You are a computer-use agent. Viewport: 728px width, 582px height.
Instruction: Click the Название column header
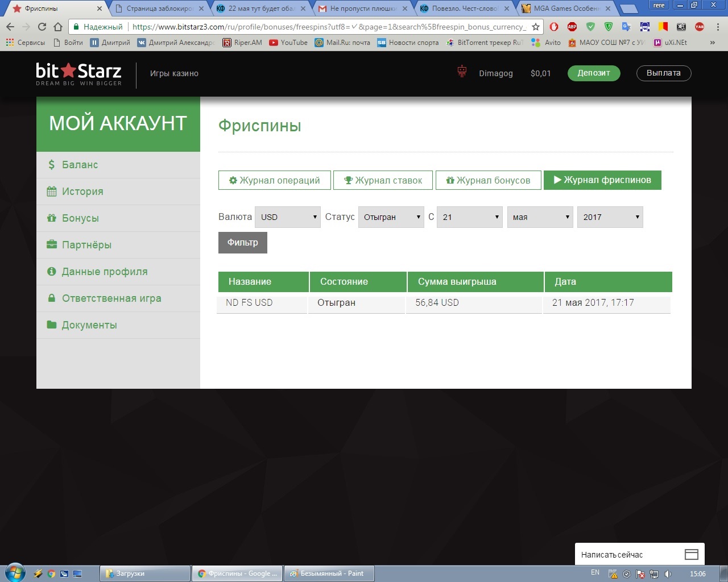point(263,282)
